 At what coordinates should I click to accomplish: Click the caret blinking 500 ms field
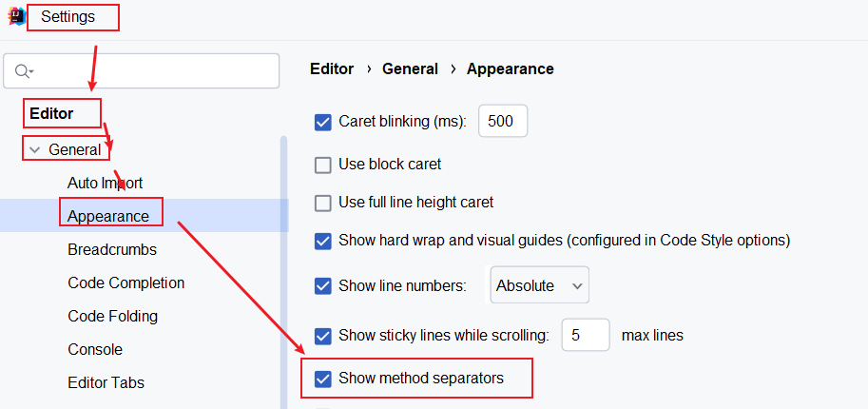click(501, 122)
